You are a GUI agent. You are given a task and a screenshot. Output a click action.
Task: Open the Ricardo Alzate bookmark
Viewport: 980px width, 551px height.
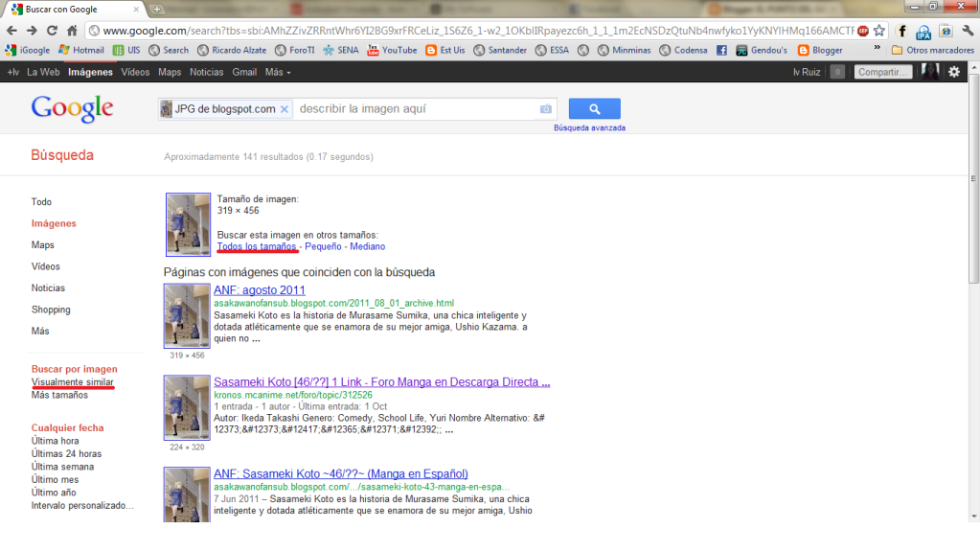[232, 50]
